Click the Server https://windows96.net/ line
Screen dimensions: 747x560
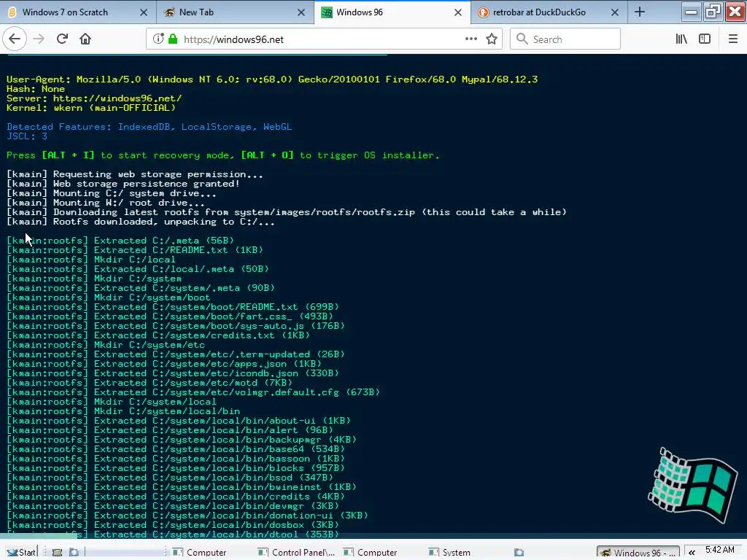pos(94,98)
